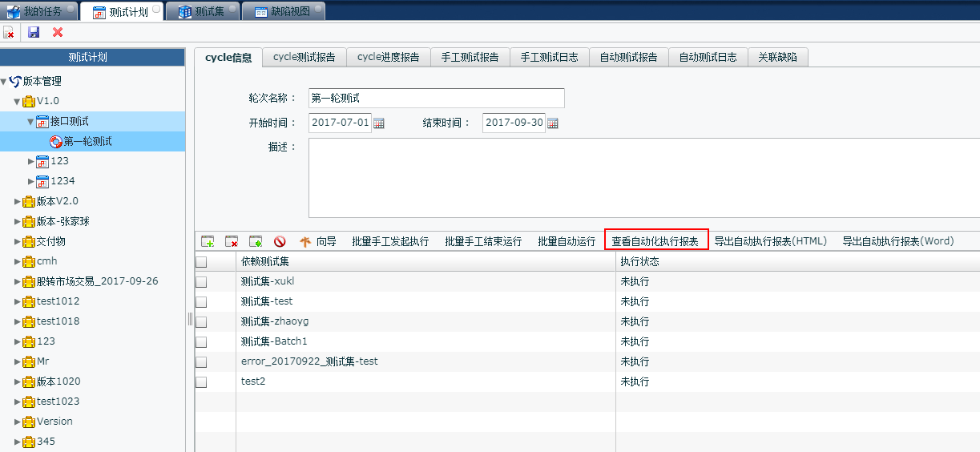Viewport: 980px width, 452px height.
Task: Click 查看自动化执行报表 button
Action: (655, 241)
